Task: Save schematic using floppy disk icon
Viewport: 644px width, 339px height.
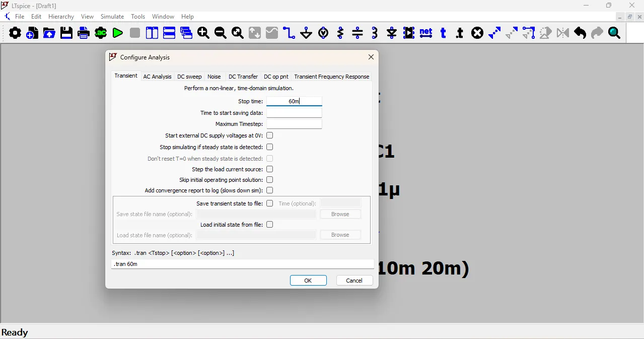Action: [66, 33]
